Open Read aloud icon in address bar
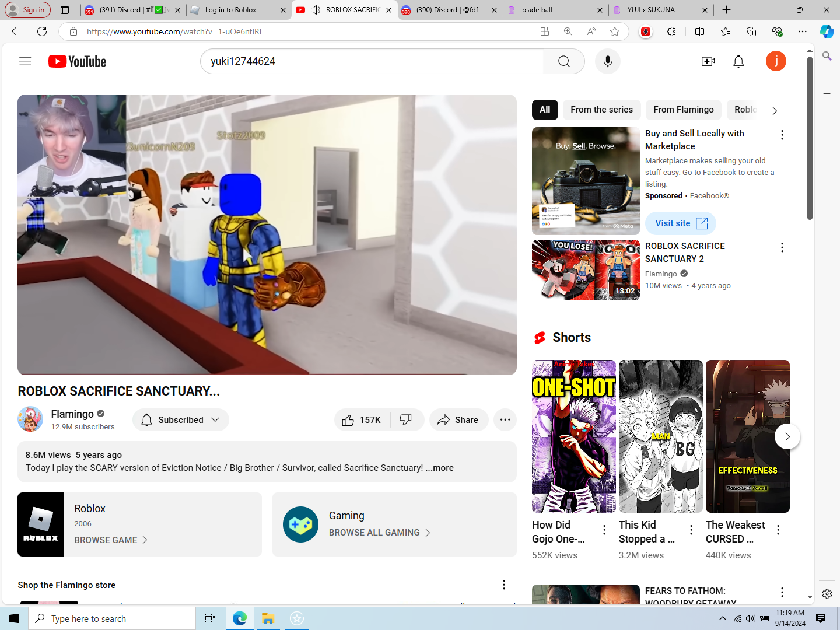This screenshot has height=630, width=840. coord(591,32)
